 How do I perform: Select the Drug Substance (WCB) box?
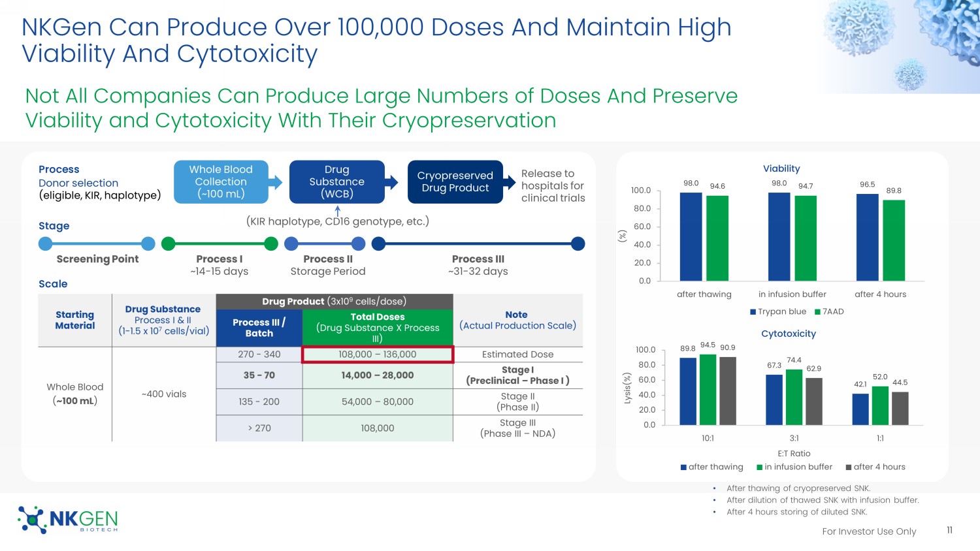point(336,182)
